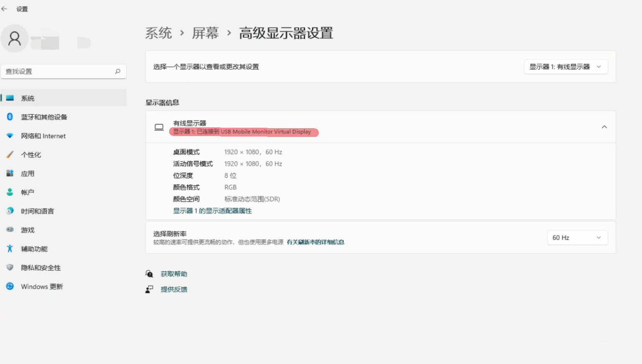Click the feedback icon beside 提供反馈
The height and width of the screenshot is (364, 642).
149,289
